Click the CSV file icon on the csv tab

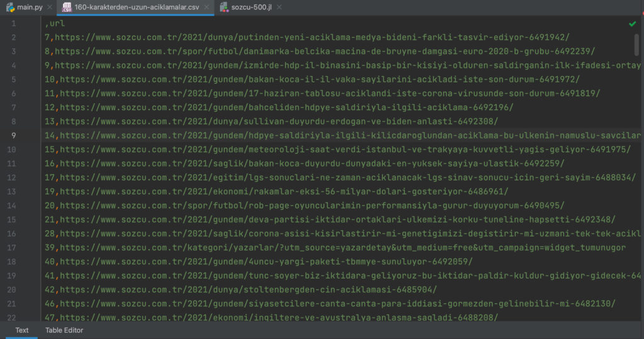67,7
